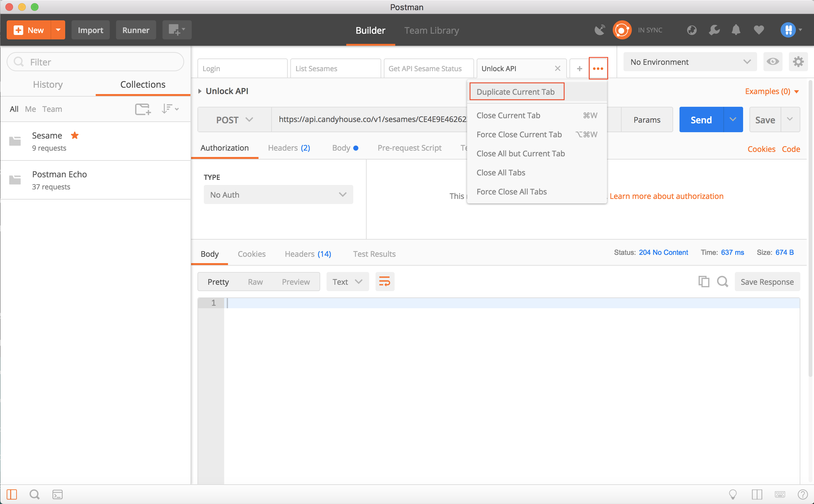This screenshot has width=814, height=504.
Task: Switch to the Collections tab
Action: [143, 84]
